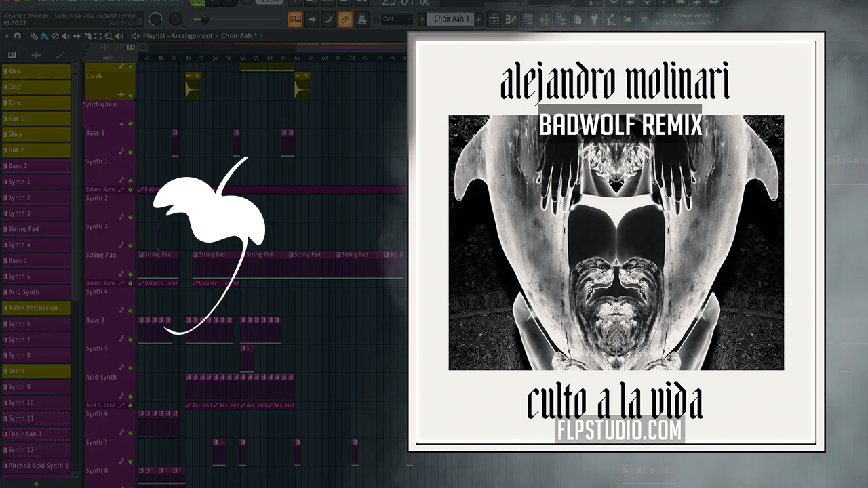Screen dimensions: 868x488
Task: Click the orange chain link icon in top toolbar
Action: pos(345,20)
